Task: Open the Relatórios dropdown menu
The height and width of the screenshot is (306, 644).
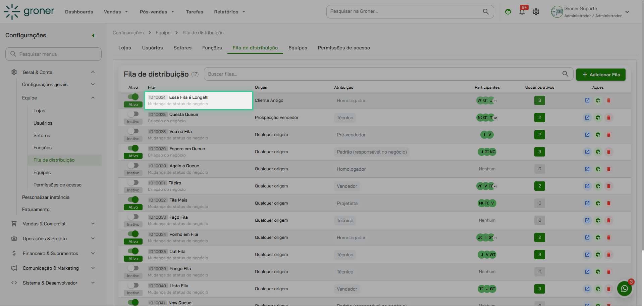Action: [x=229, y=12]
